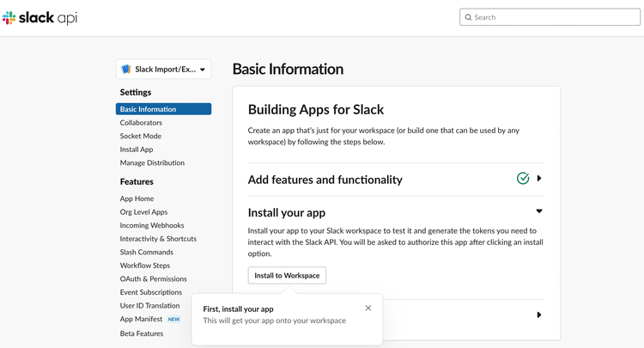Image resolution: width=644 pixels, height=348 pixels.
Task: Open the Slack Import/Ex... app selector dropdown
Action: pos(163,69)
